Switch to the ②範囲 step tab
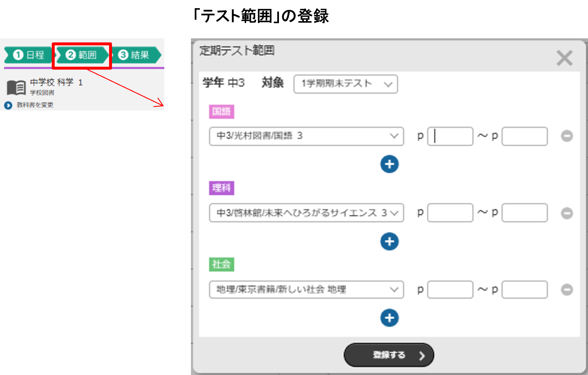 82,55
